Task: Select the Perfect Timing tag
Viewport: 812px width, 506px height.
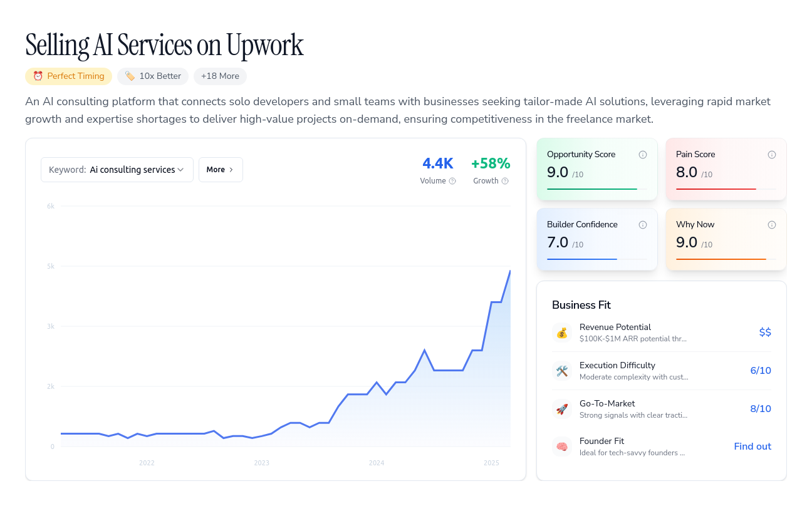Action: pos(68,76)
